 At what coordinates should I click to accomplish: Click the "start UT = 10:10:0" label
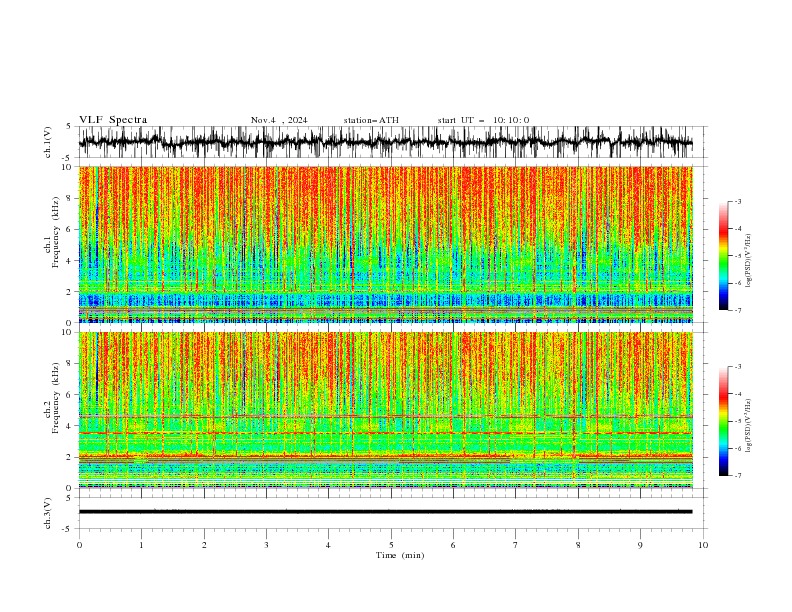tap(483, 120)
